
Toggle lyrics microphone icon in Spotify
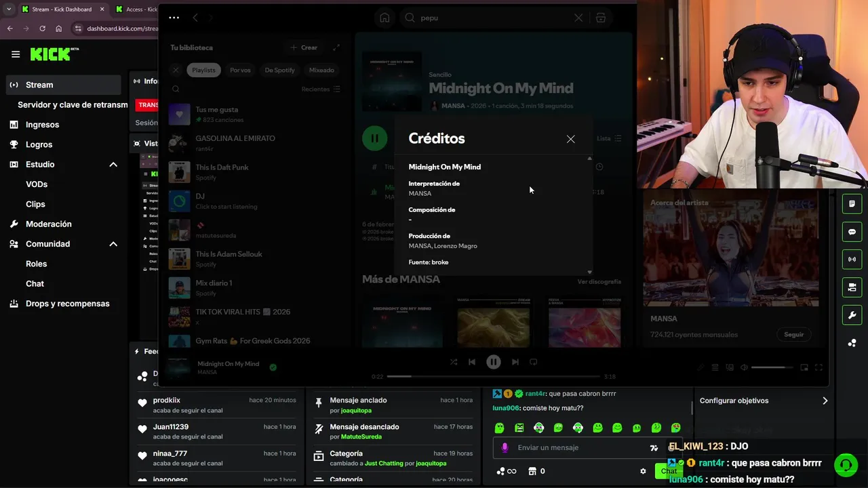click(701, 367)
